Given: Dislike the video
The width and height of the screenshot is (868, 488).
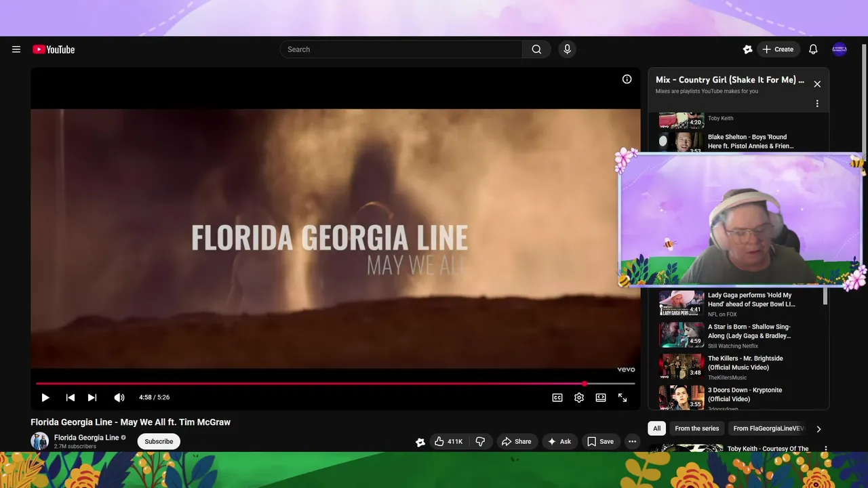Looking at the screenshot, I should 480,441.
